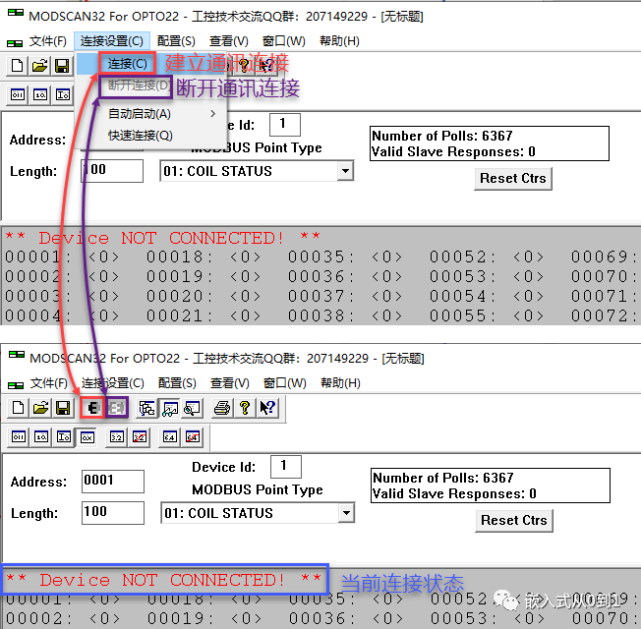641x629 pixels.
Task: Click Reset Ctrs button in lower window
Action: [514, 521]
